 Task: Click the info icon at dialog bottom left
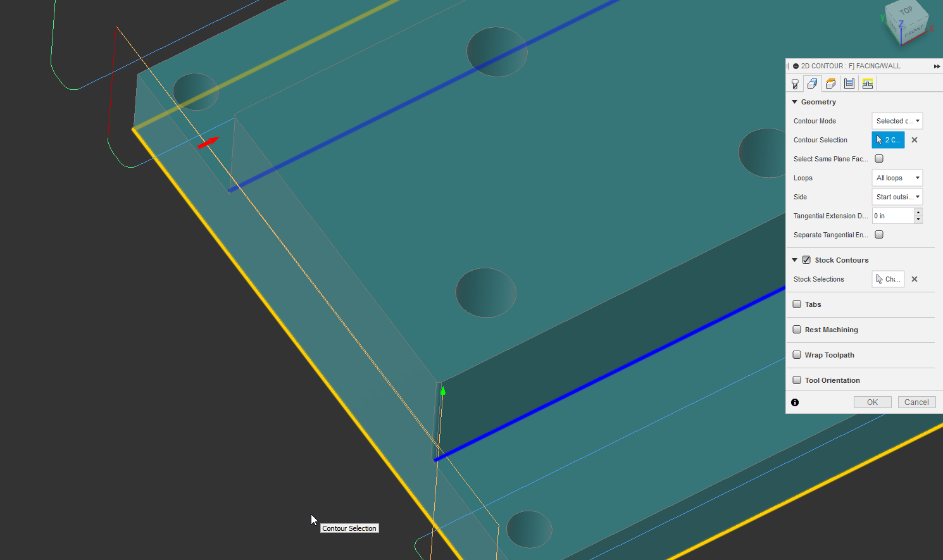795,402
